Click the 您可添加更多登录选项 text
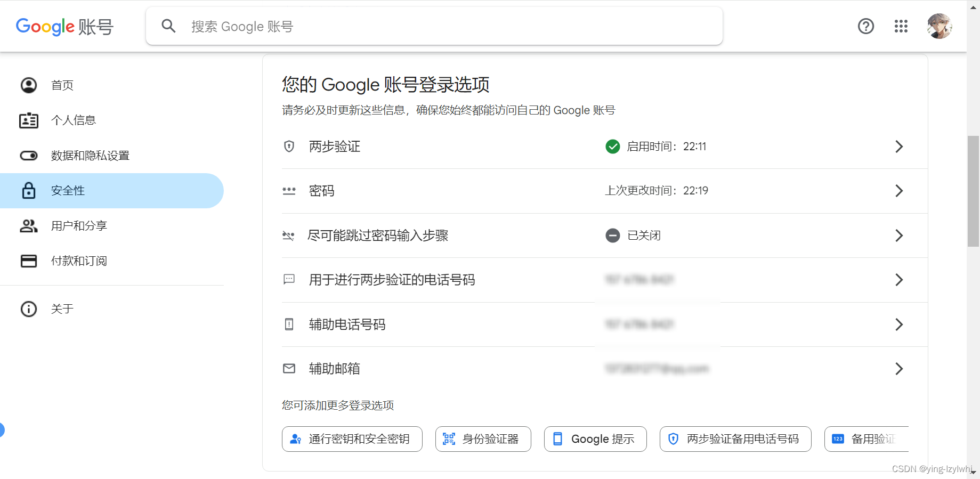Screen dimensions: 980x479 [338, 405]
